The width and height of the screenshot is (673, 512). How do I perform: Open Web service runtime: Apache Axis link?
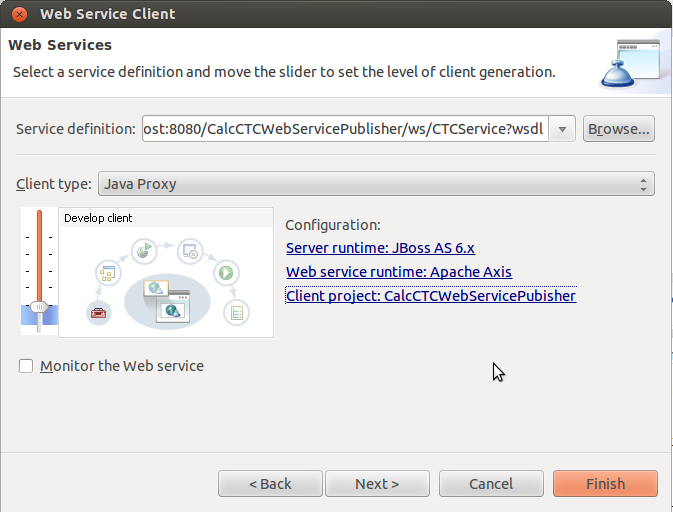(399, 272)
